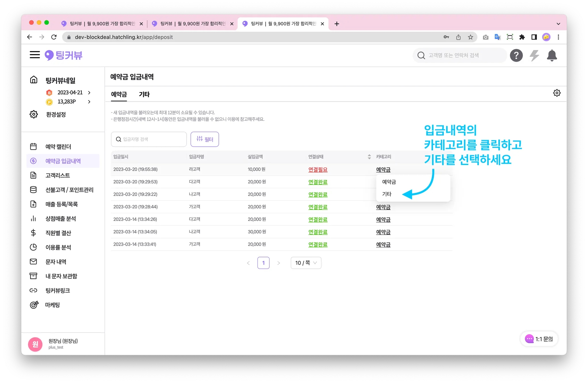588x383 pixels.
Task: Click the lightning bolt icon
Action: tap(534, 55)
